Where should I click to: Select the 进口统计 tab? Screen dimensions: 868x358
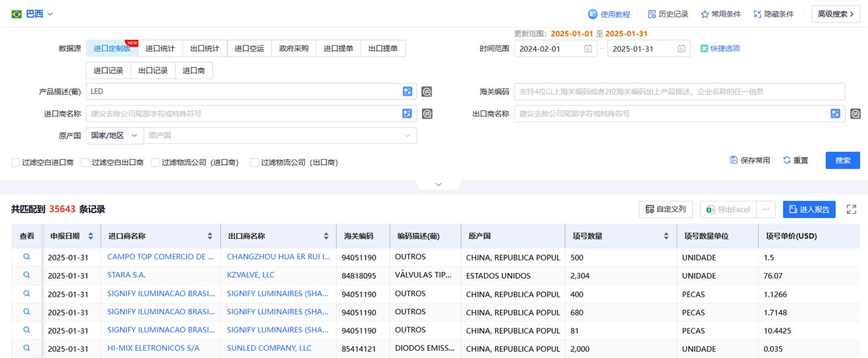(x=160, y=48)
